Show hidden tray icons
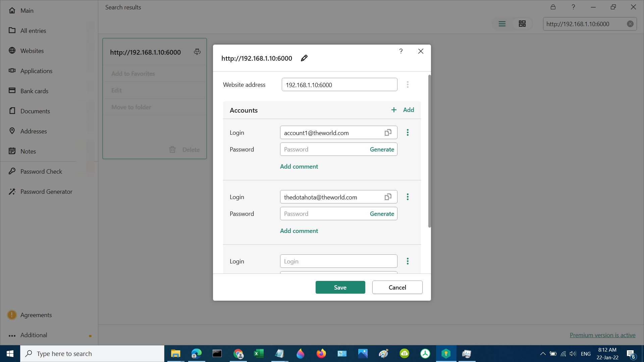This screenshot has height=362, width=644. pyautogui.click(x=543, y=354)
